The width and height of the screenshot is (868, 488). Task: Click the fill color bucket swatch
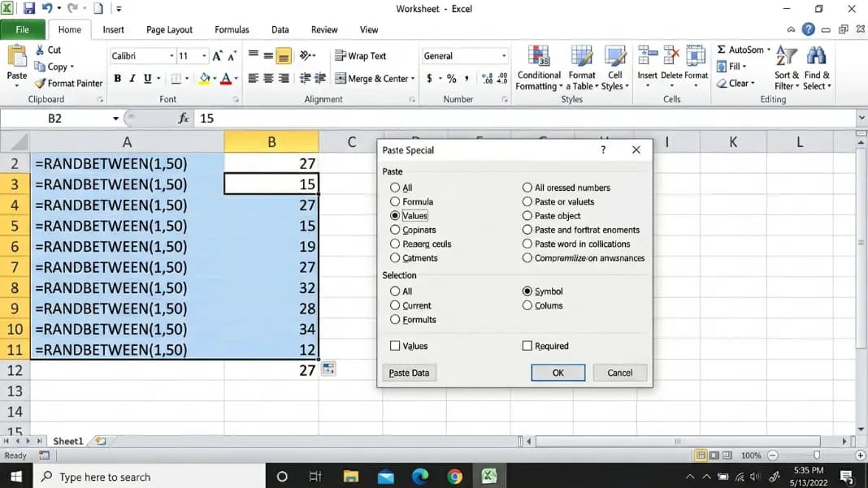click(204, 79)
